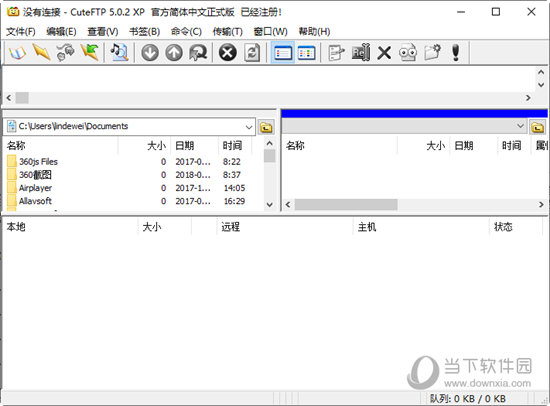Expand the remote path dropdown
Image resolution: width=550 pixels, height=406 pixels.
(x=520, y=126)
